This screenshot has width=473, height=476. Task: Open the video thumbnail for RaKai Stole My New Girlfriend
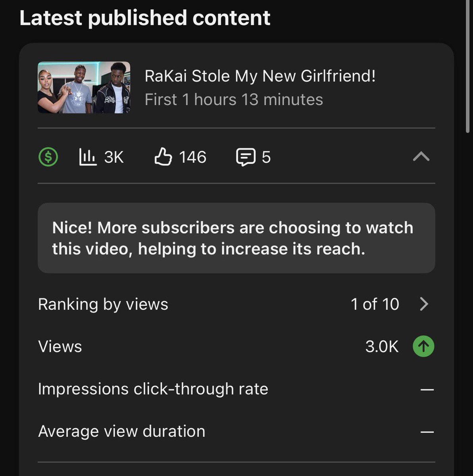click(84, 87)
